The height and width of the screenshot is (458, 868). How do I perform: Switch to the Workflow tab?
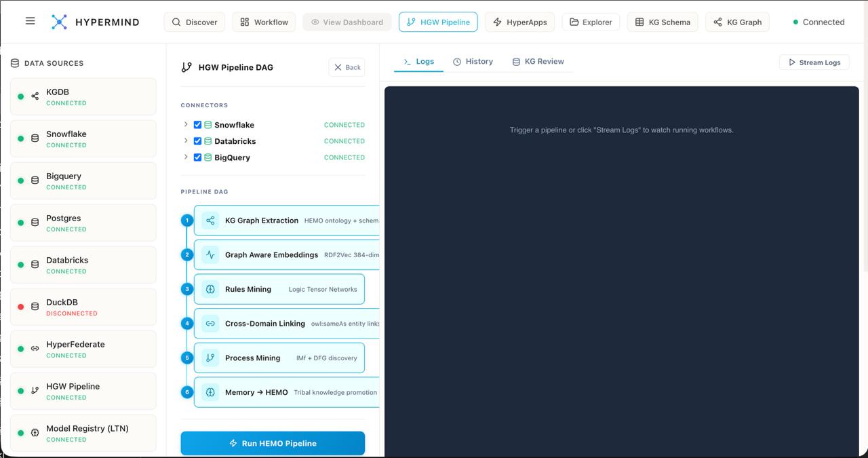[264, 22]
